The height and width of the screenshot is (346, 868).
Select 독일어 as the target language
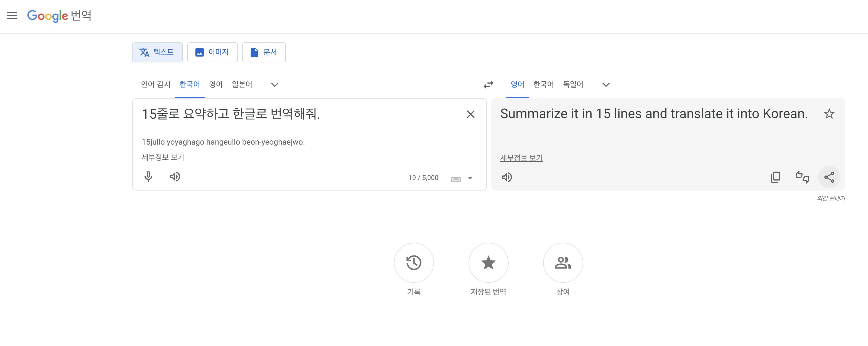(x=573, y=84)
